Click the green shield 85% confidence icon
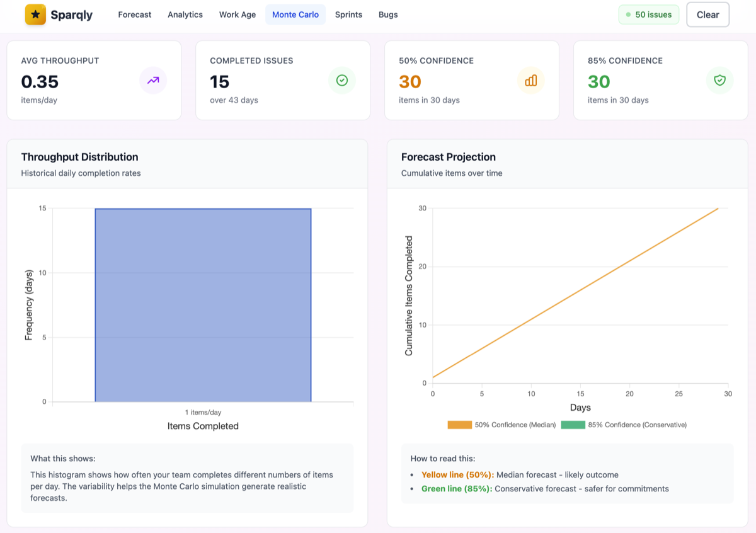 tap(720, 81)
